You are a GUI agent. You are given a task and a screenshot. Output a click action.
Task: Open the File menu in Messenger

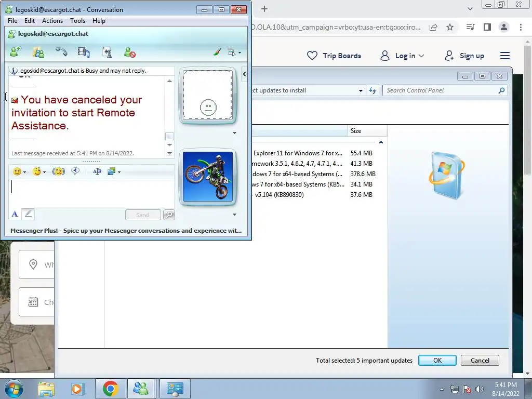pos(12,21)
